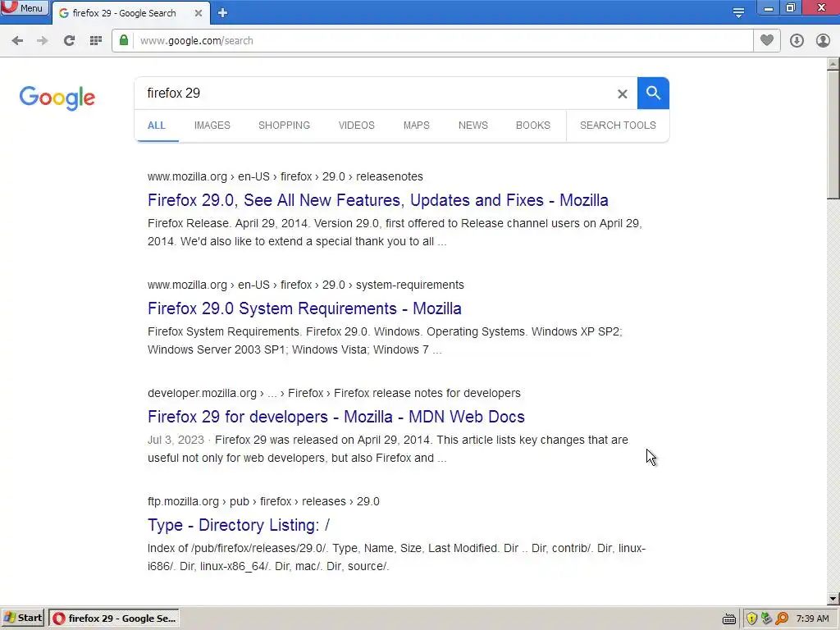Click the network connection tray icon
Screen dimensions: 840x630
click(x=767, y=619)
